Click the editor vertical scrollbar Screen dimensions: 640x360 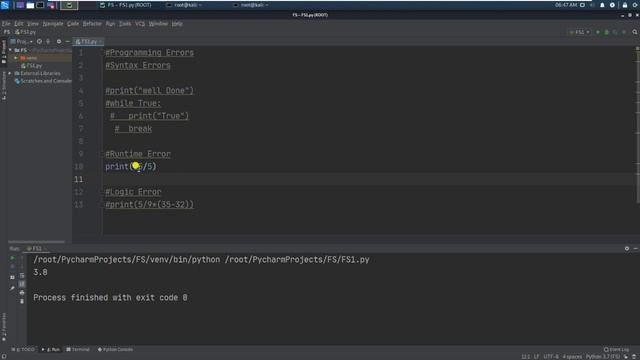coord(638,124)
